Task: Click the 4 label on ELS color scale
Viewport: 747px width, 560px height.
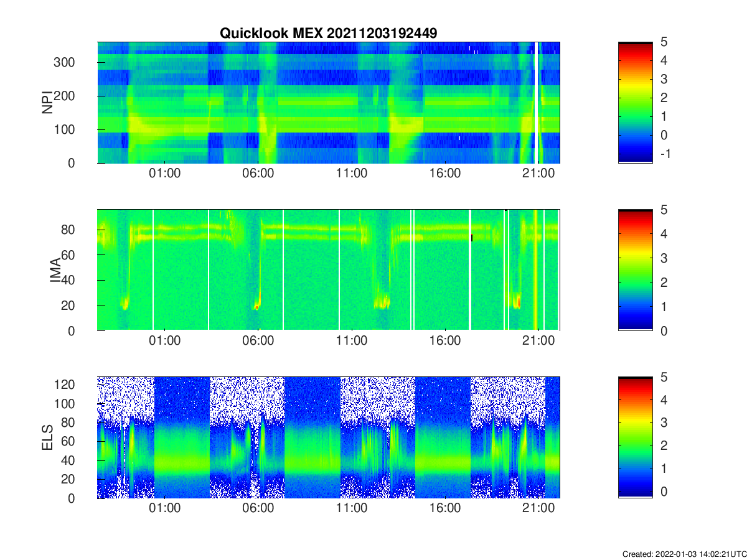Action: (664, 400)
